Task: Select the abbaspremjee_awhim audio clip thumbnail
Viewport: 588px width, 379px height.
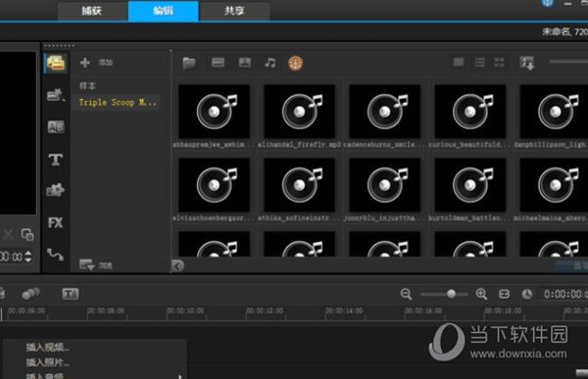Action: (x=214, y=112)
